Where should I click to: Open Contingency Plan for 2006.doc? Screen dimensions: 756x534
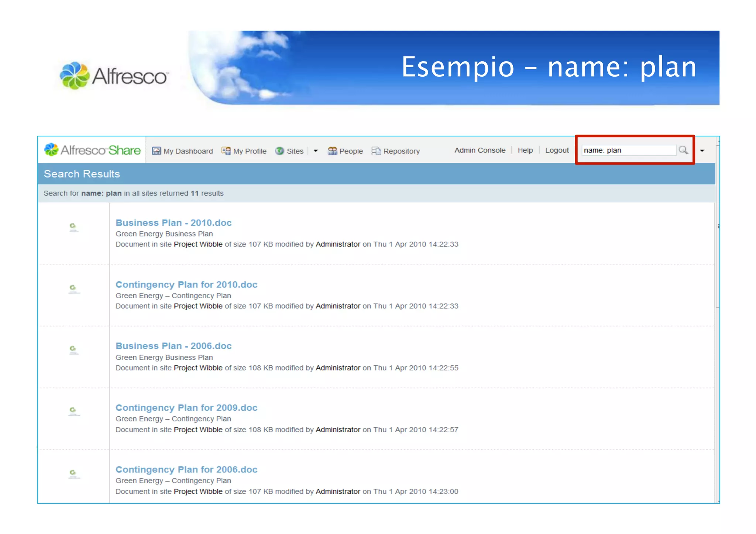pos(186,469)
